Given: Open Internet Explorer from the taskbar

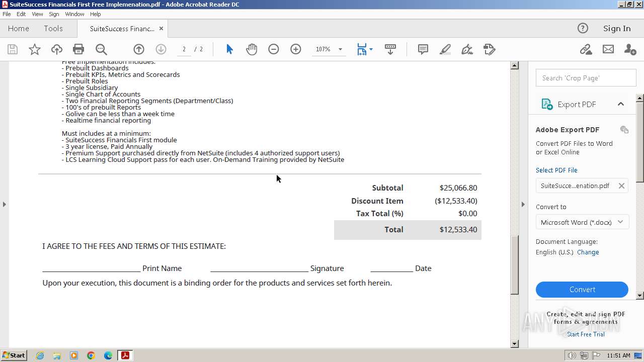Looking at the screenshot, I should [40, 355].
